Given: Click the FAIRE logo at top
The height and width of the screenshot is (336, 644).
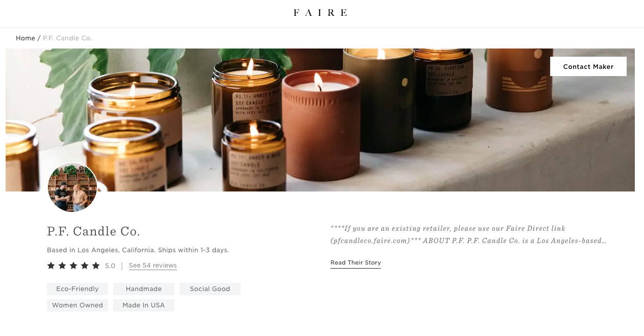Looking at the screenshot, I should tap(320, 12).
